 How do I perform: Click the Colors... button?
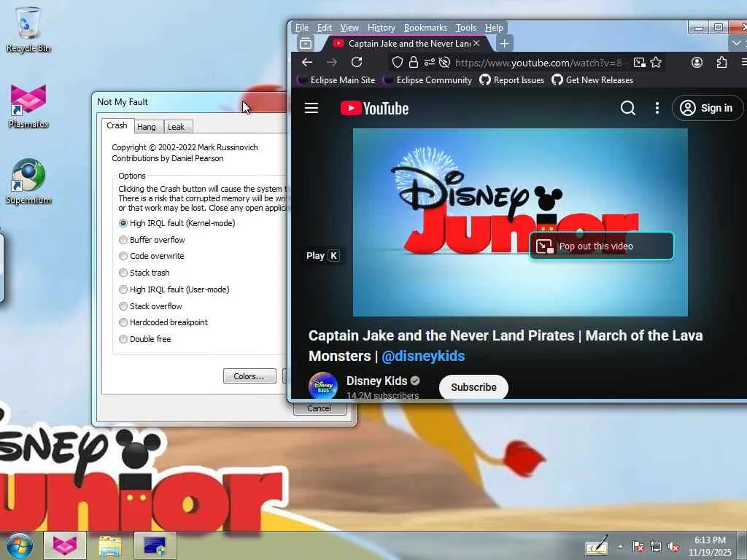(249, 376)
